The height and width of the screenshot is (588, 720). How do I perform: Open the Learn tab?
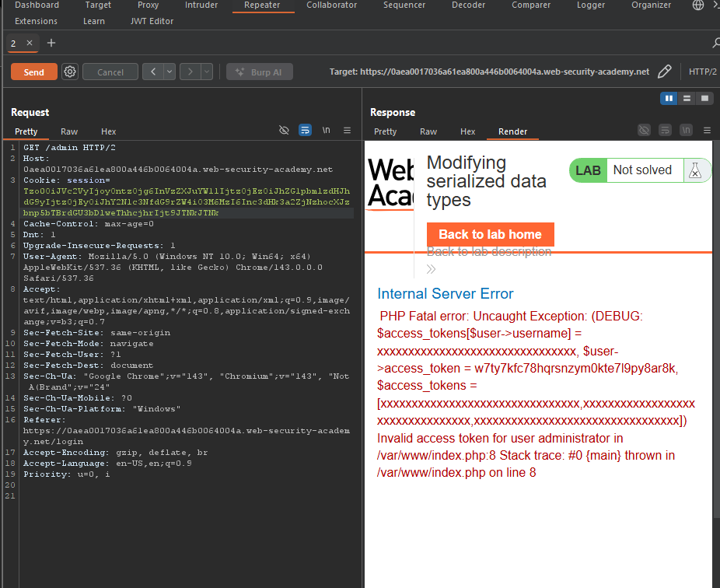pyautogui.click(x=93, y=21)
